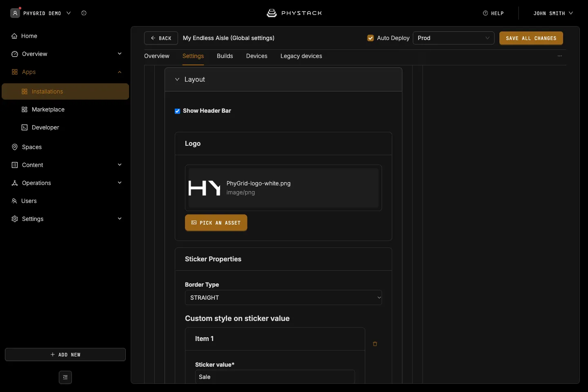Switch to the Overview tab
Viewport: 588px width, 392px height.
(157, 56)
